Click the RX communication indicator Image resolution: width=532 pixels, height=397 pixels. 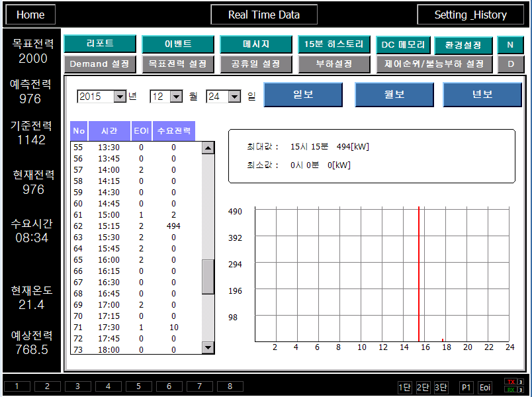tap(511, 390)
